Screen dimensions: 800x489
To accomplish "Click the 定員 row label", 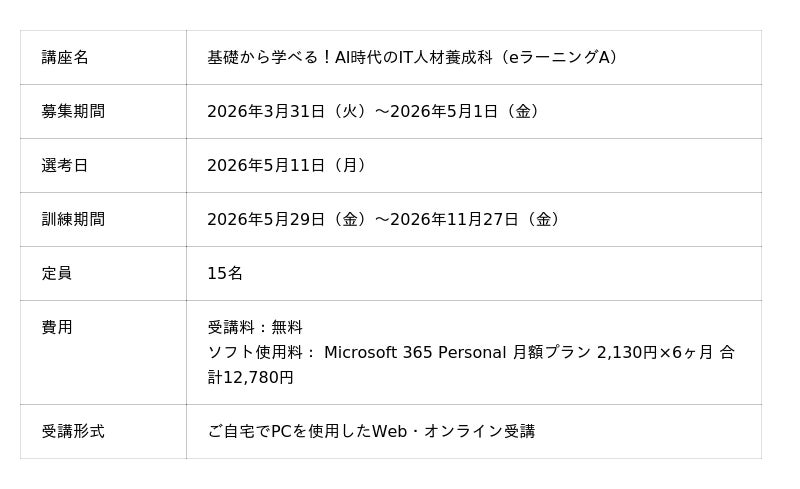I will 57,273.
